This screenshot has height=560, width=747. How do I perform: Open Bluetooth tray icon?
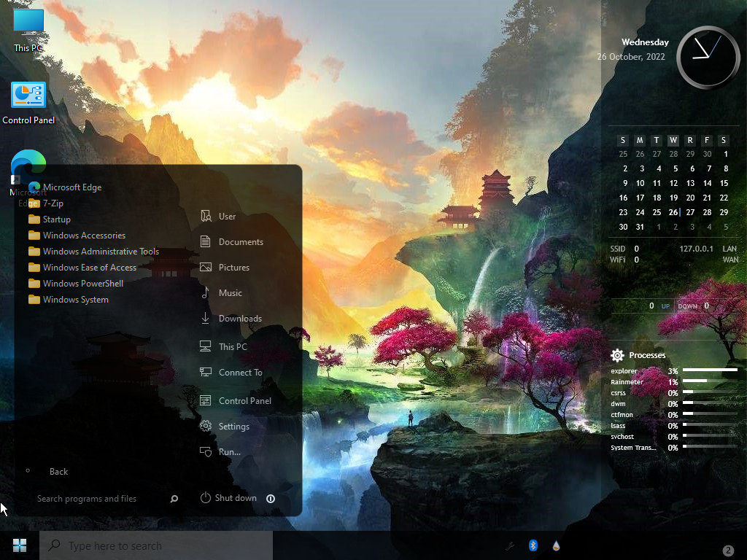coord(533,545)
